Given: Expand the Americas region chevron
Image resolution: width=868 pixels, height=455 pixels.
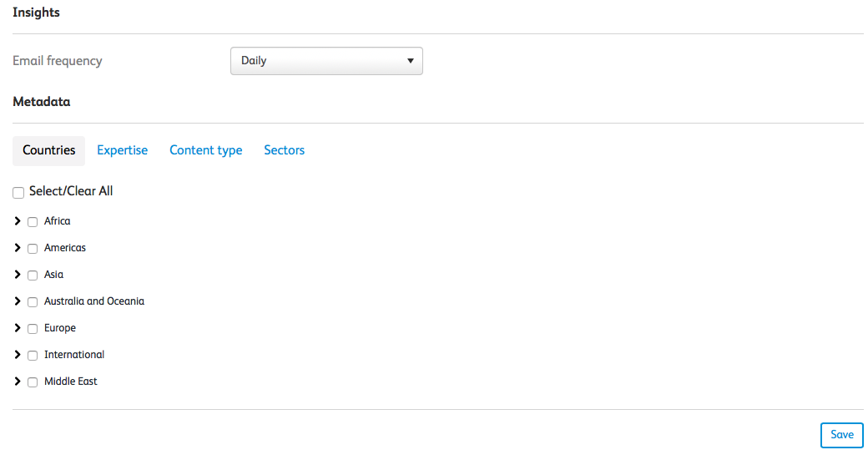Looking at the screenshot, I should [x=18, y=248].
